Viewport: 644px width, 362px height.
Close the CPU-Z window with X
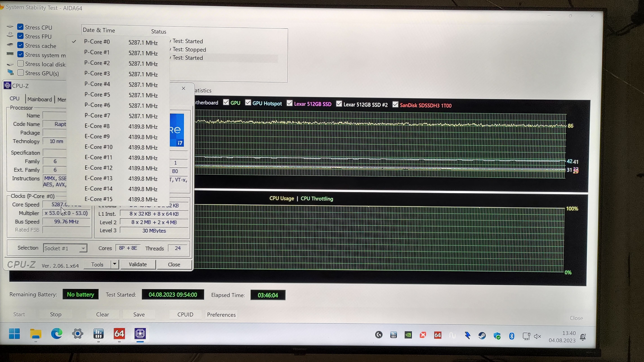(184, 88)
